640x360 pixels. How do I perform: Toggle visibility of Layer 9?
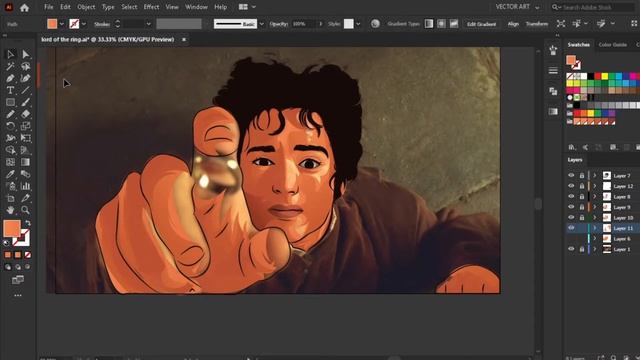pos(571,207)
